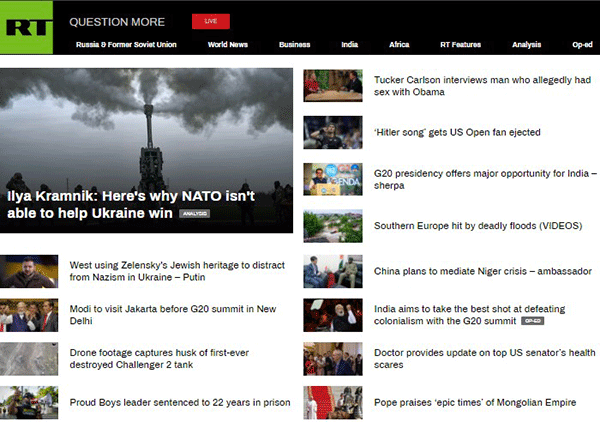The height and width of the screenshot is (422, 600).
Task: Click the QUESTION MORE slogan text
Action: (117, 22)
